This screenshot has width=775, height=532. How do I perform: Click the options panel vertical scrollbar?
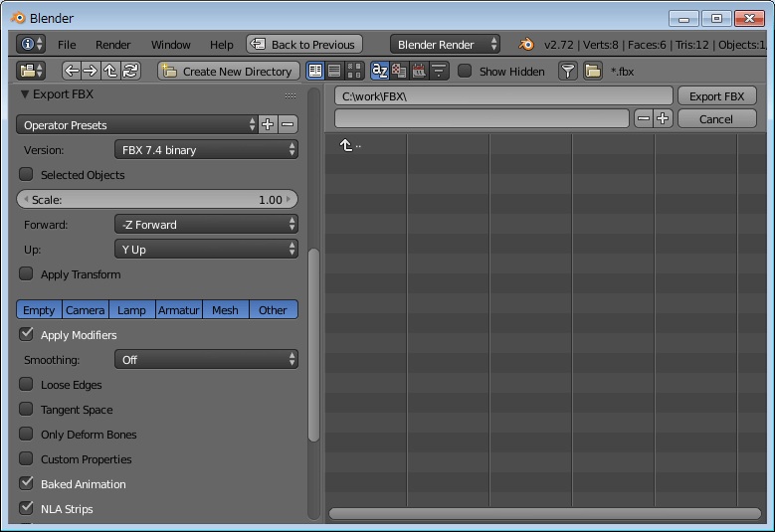pyautogui.click(x=313, y=345)
